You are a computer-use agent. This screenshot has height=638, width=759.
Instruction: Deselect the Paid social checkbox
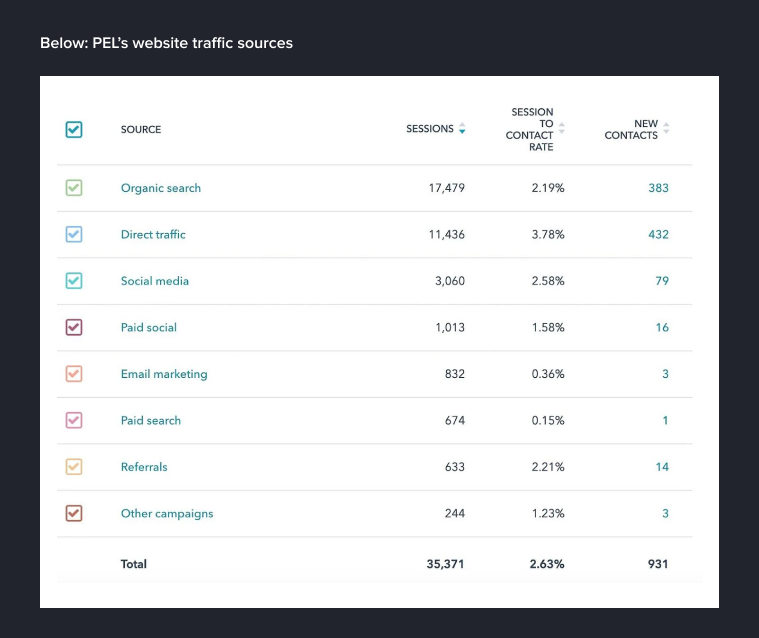point(74,327)
